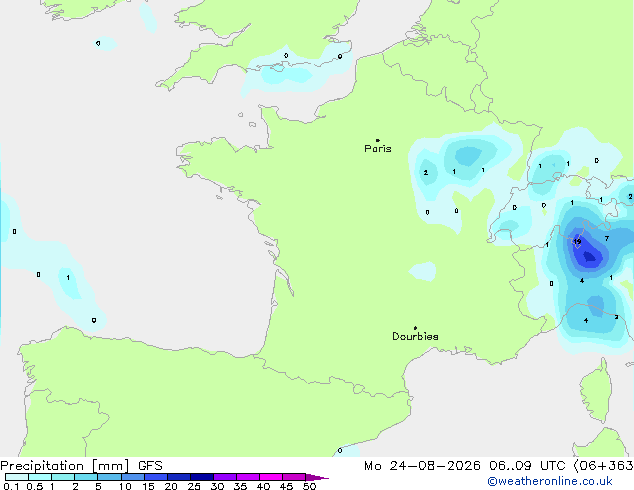Pick the 30–35 mm violet legend swatch
This screenshot has width=634, height=490.
point(225,477)
